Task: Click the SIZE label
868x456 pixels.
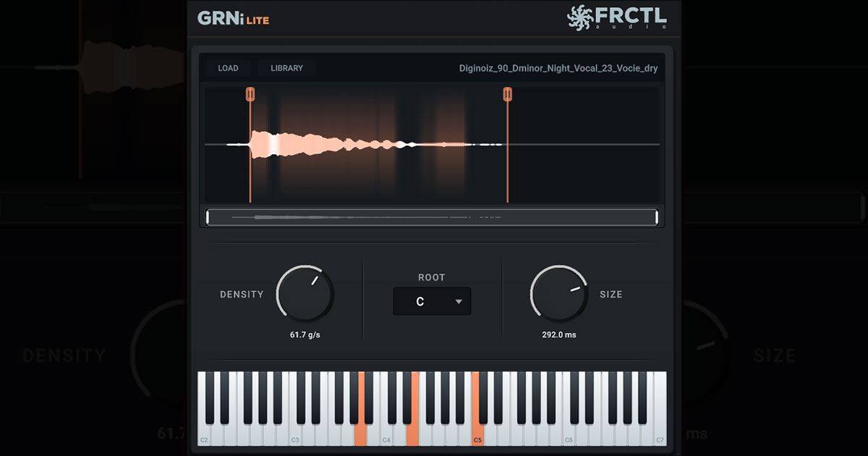Action: (610, 295)
